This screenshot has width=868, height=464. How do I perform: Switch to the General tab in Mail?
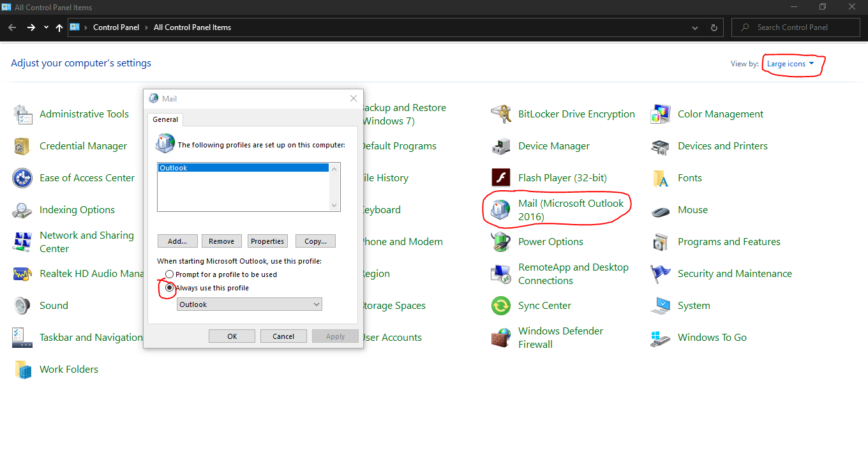[x=165, y=119]
